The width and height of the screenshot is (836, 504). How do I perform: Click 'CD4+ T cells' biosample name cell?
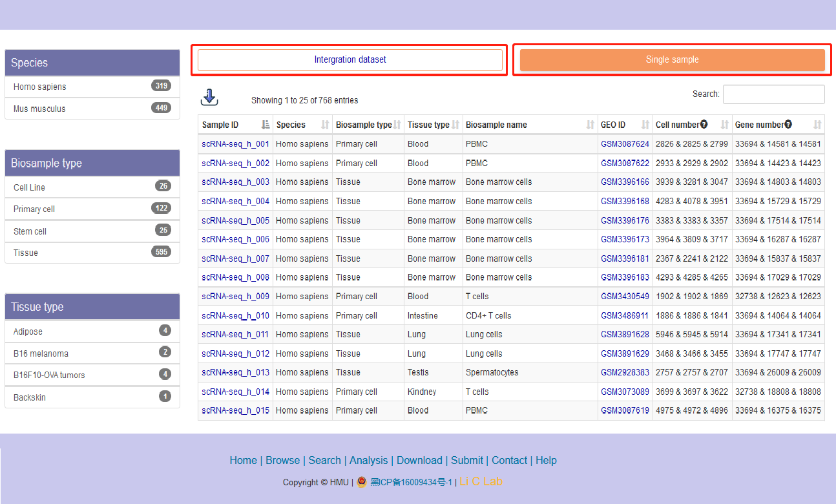pos(488,316)
